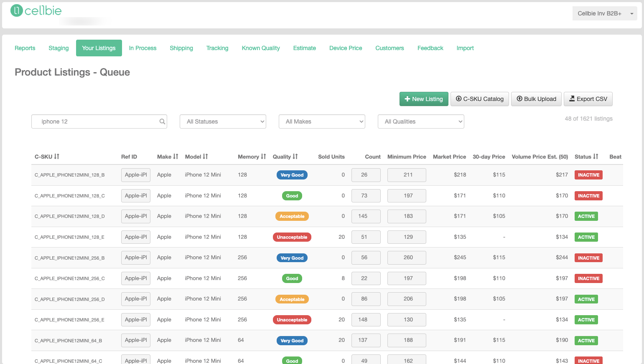
Task: Open All Makes filter dropdown
Action: click(x=322, y=121)
